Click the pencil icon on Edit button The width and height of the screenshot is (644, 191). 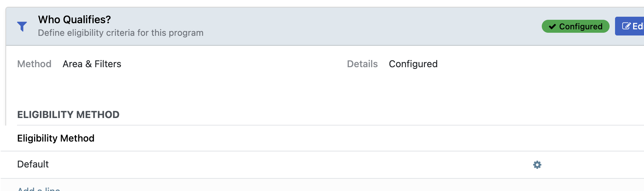tap(626, 26)
